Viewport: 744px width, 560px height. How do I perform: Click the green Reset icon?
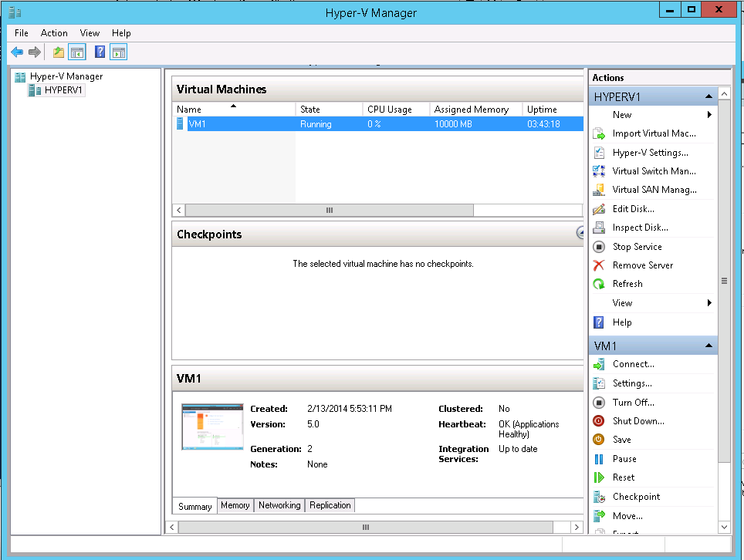(x=599, y=477)
